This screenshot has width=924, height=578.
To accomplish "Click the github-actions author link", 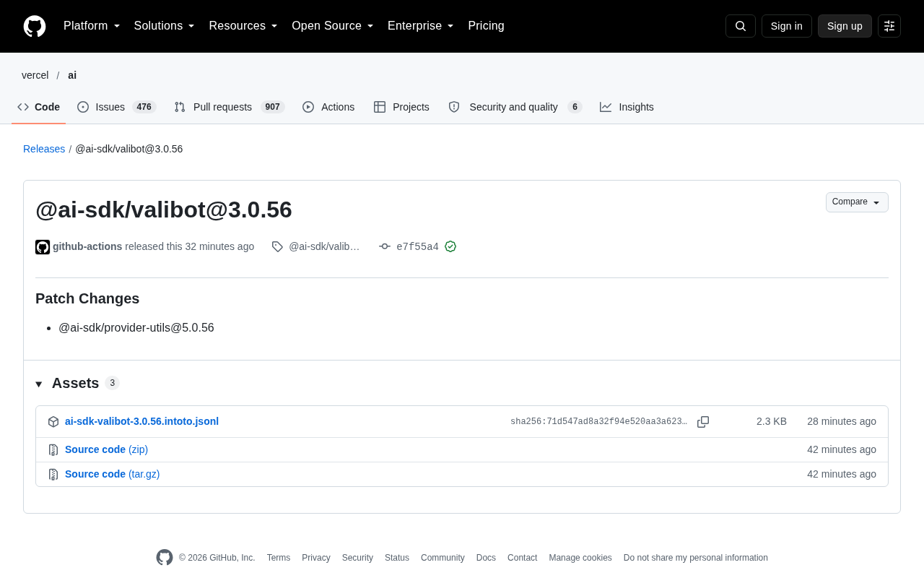I will tap(87, 246).
